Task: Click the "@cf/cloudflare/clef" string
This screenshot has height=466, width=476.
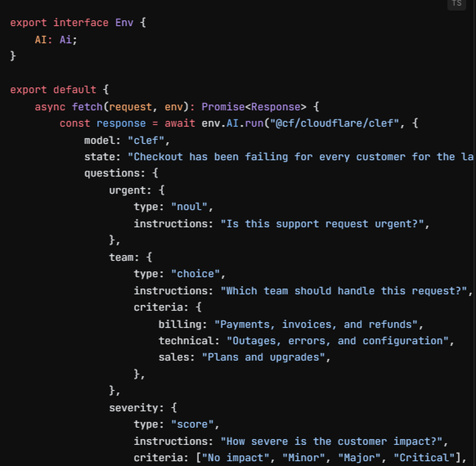Action: click(x=334, y=124)
